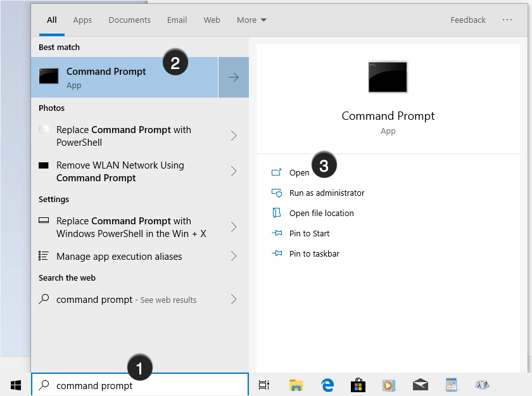The height and width of the screenshot is (396, 532).
Task: Open File Explorer from the taskbar
Action: pyautogui.click(x=296, y=385)
